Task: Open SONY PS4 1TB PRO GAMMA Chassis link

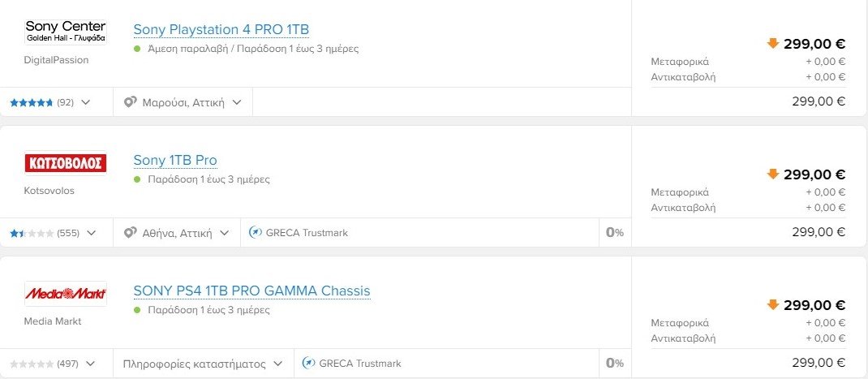Action: (251, 291)
